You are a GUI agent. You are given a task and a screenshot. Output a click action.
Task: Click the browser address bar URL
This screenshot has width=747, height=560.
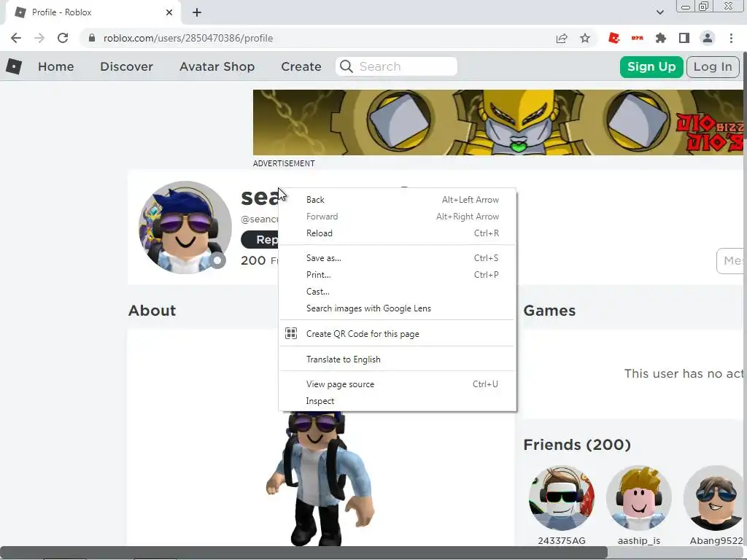tap(188, 38)
